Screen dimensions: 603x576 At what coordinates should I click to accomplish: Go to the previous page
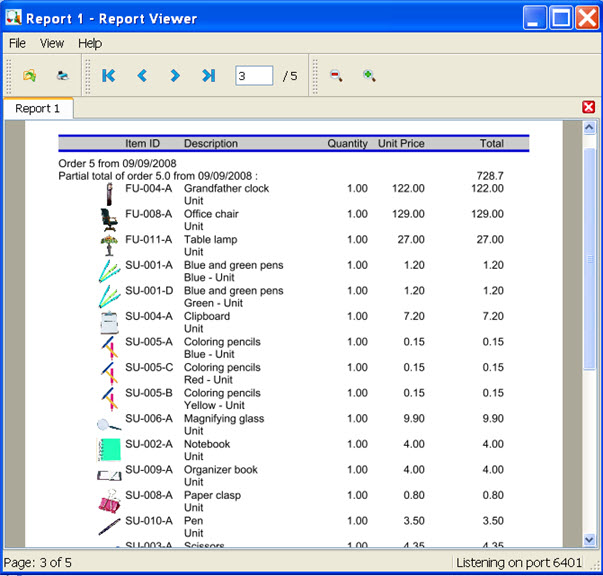[x=142, y=75]
